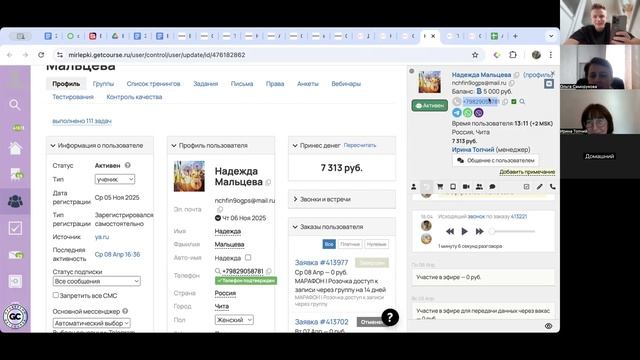The image size is (640, 360).
Task: Switch to the Вебинары tab
Action: [x=346, y=84]
